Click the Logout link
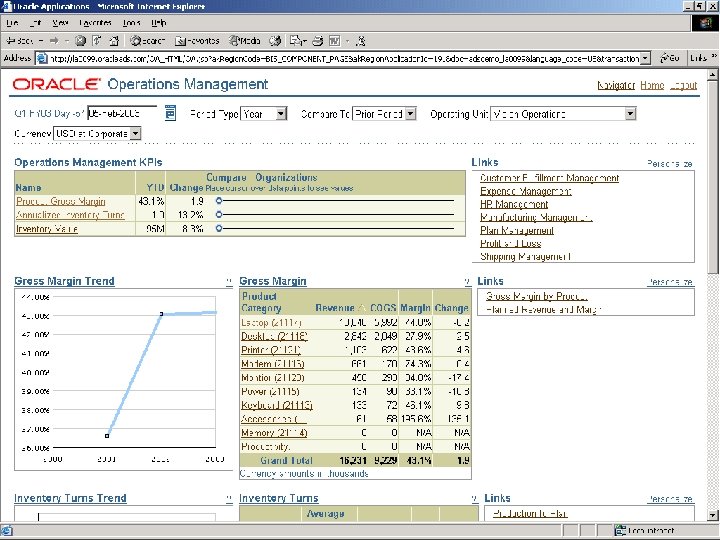Image resolution: width=720 pixels, height=540 pixels. click(683, 85)
